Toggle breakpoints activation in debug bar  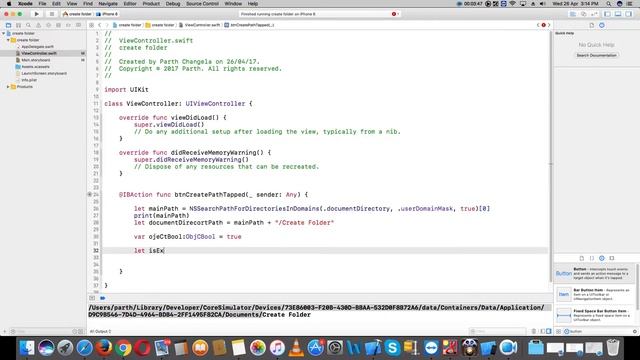102,298
